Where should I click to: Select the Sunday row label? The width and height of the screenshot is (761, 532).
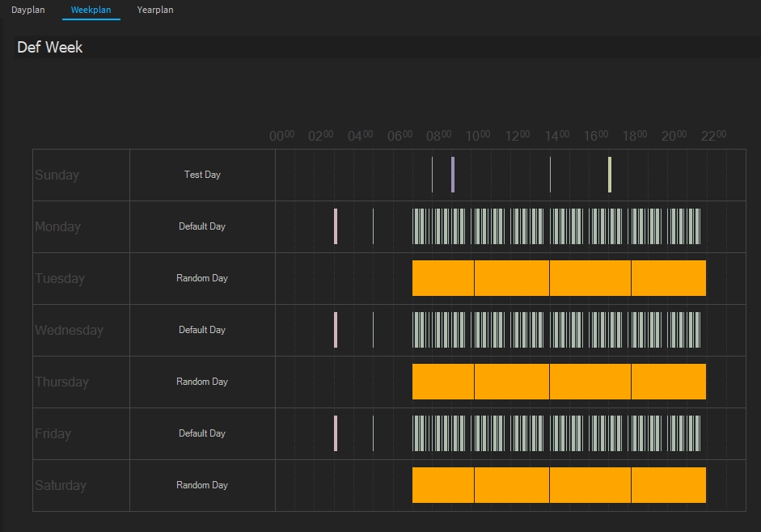tap(57, 175)
